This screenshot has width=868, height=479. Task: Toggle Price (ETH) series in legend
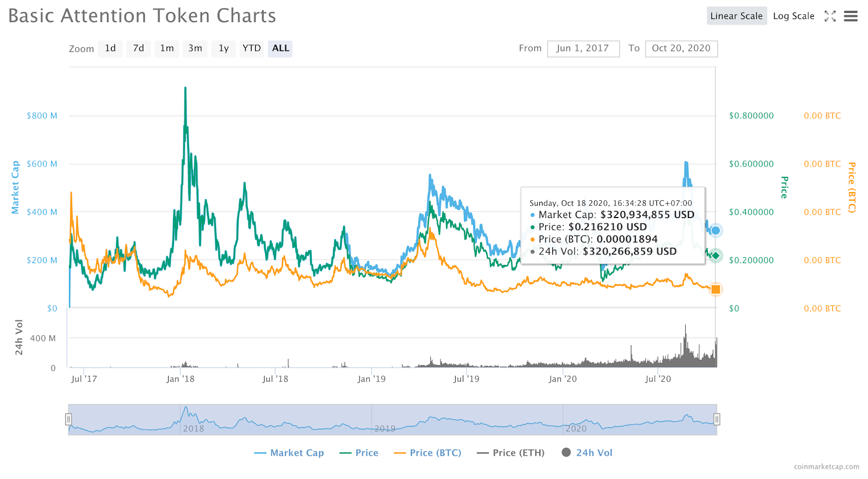click(511, 453)
